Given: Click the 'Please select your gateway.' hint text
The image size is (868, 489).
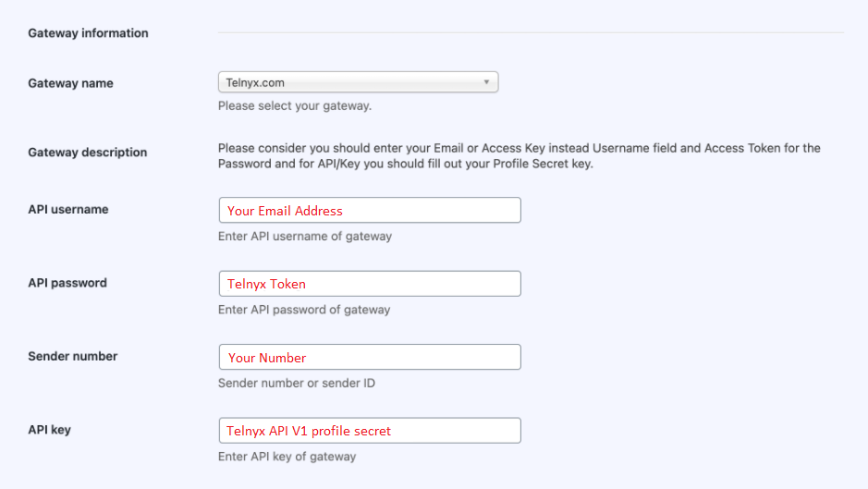Looking at the screenshot, I should pyautogui.click(x=295, y=105).
